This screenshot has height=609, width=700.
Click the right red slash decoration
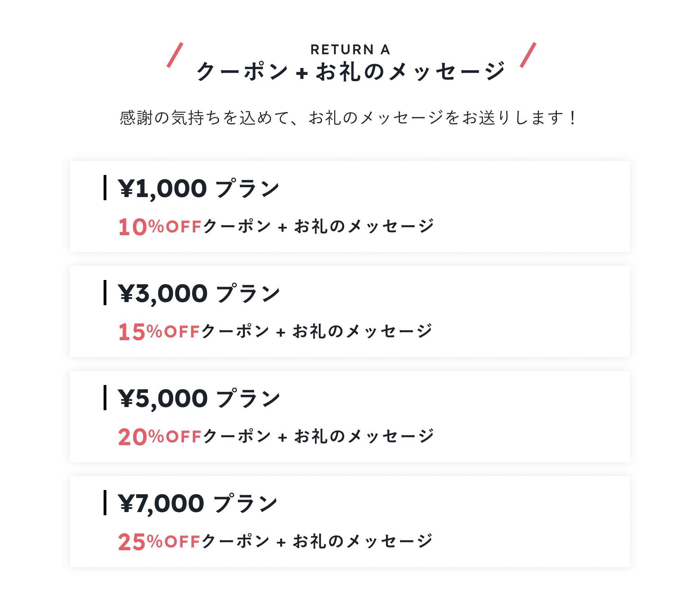[x=528, y=55]
